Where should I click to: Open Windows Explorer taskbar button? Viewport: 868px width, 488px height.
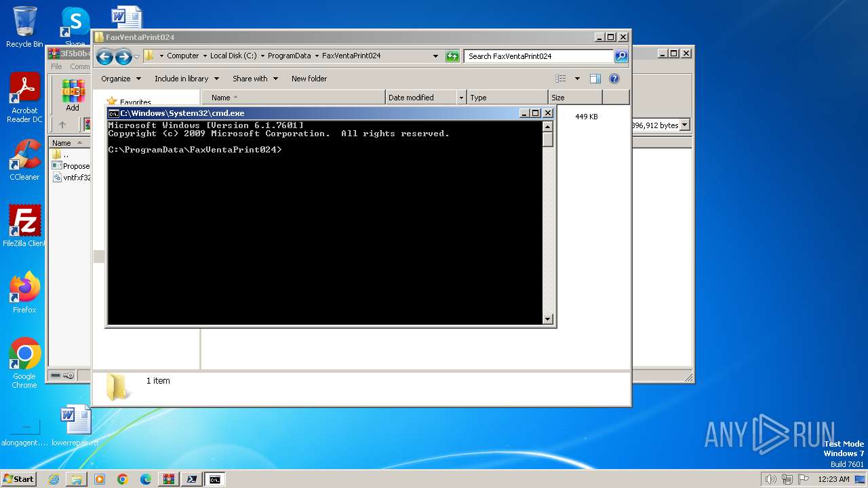click(77, 479)
